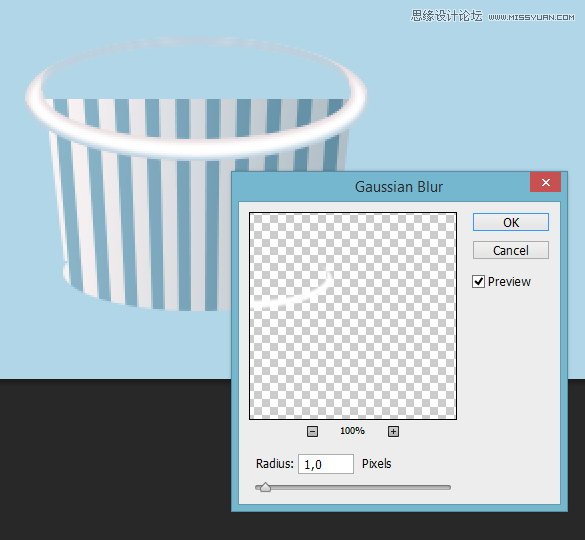Click the Radius input field

click(x=326, y=464)
